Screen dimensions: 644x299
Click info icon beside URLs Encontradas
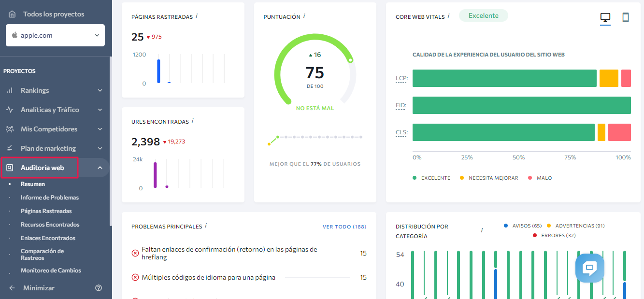click(193, 121)
